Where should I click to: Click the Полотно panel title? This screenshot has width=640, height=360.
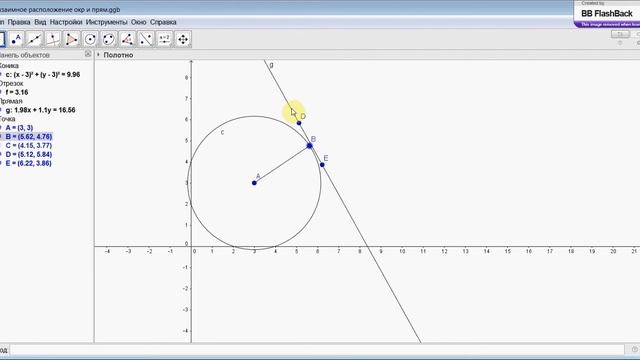(x=118, y=55)
